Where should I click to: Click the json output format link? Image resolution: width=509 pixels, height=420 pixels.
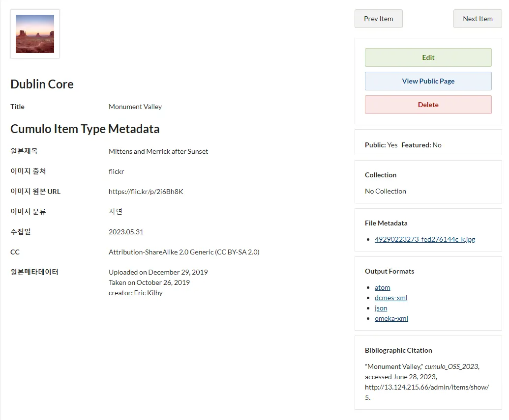[x=381, y=308]
